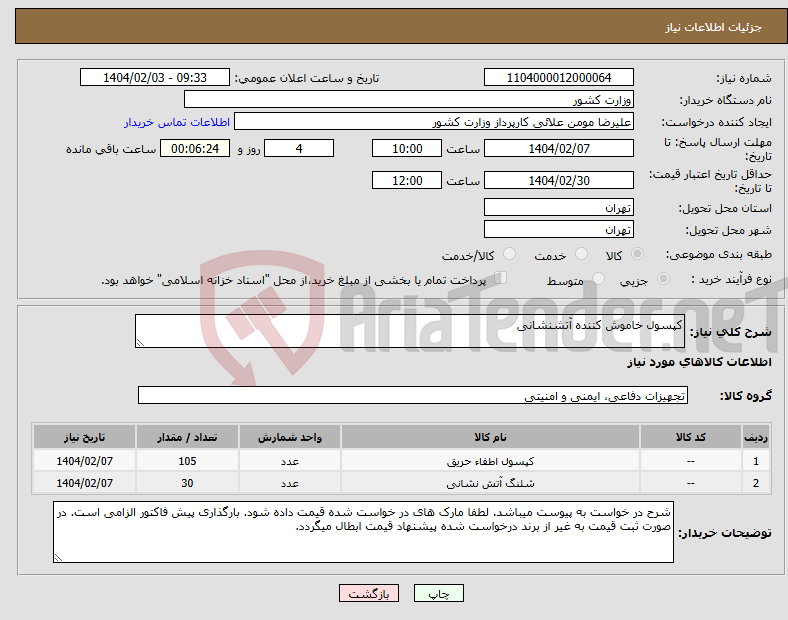Click the goods group field تجهیزات دفاعی
This screenshot has height=620, width=788.
click(x=413, y=395)
